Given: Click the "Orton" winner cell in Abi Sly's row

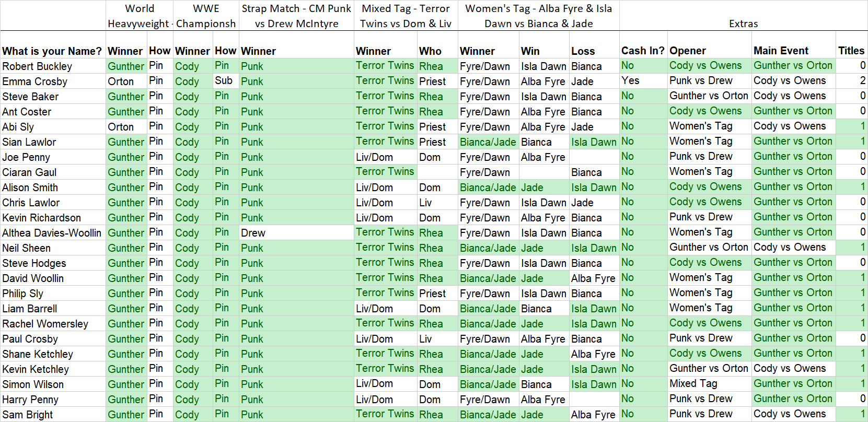Looking at the screenshot, I should tap(121, 127).
